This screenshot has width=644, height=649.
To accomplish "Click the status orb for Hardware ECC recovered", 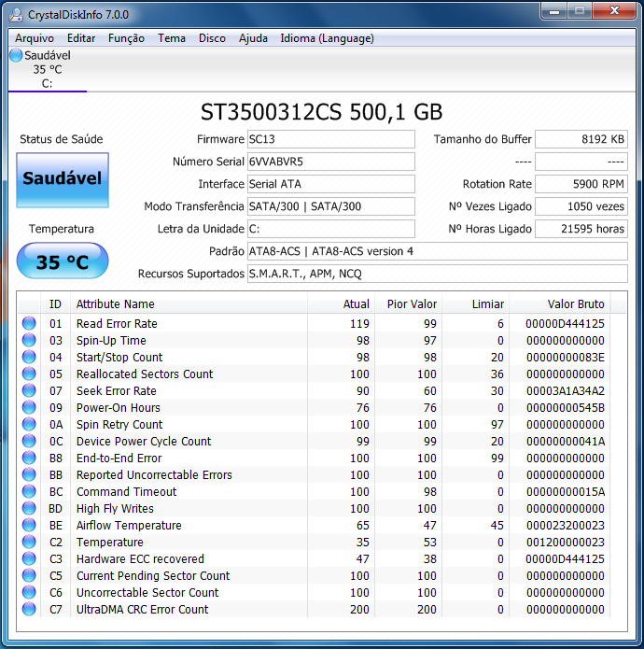I will (29, 558).
